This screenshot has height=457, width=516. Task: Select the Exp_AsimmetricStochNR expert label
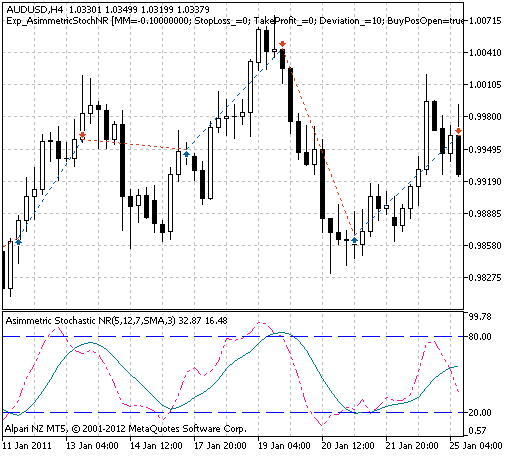(57, 21)
